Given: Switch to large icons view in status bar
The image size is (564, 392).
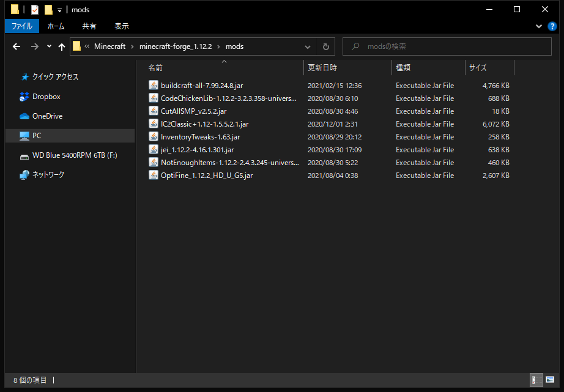Looking at the screenshot, I should [549, 380].
